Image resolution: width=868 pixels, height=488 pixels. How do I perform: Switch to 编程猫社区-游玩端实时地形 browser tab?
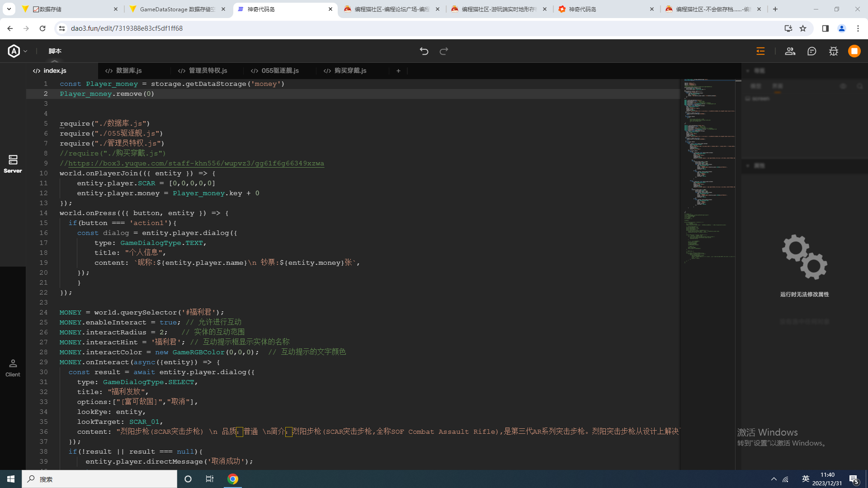tap(499, 9)
